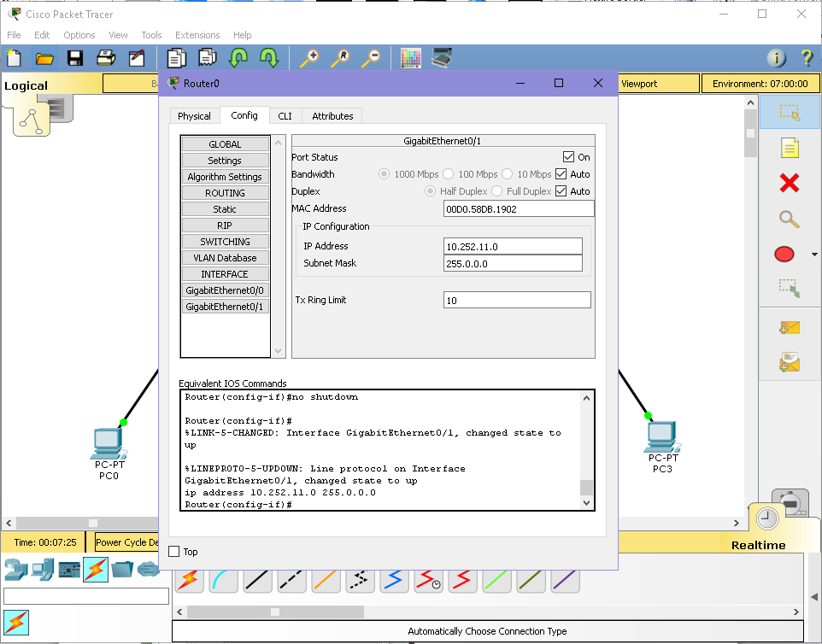Screen dimensions: 822x644
Task: Open the File menu
Action: tap(15, 35)
